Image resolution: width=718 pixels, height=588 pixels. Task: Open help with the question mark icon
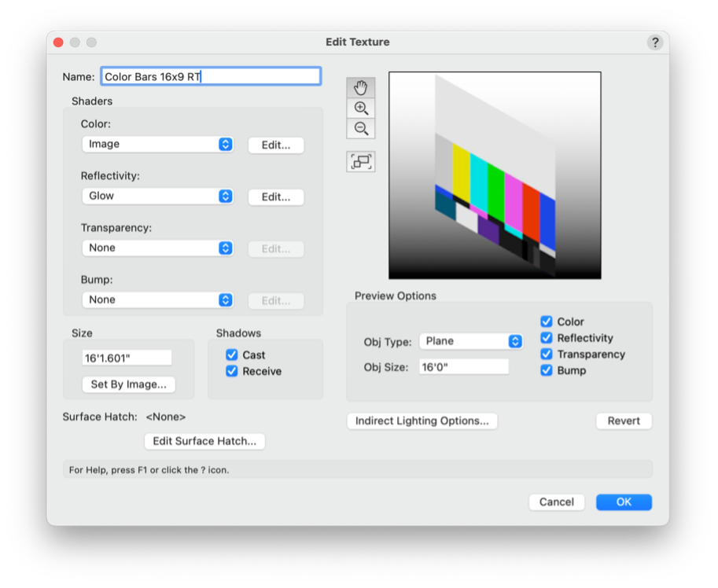tap(654, 42)
